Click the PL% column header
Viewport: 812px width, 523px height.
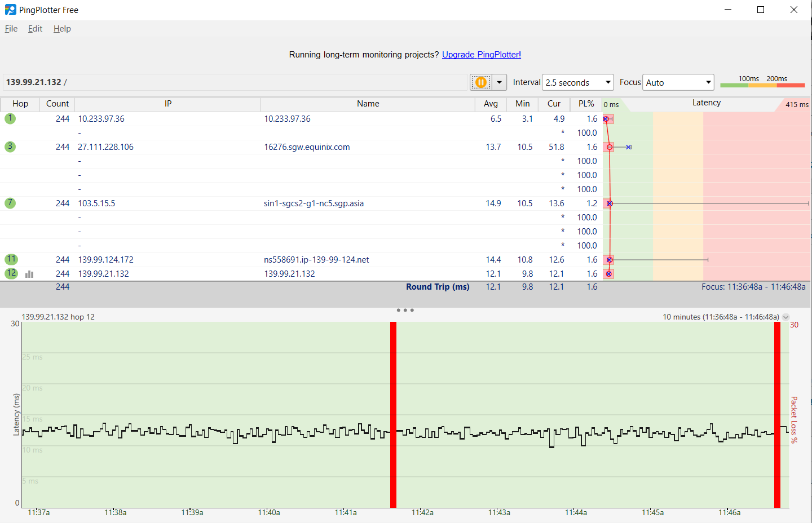(586, 104)
